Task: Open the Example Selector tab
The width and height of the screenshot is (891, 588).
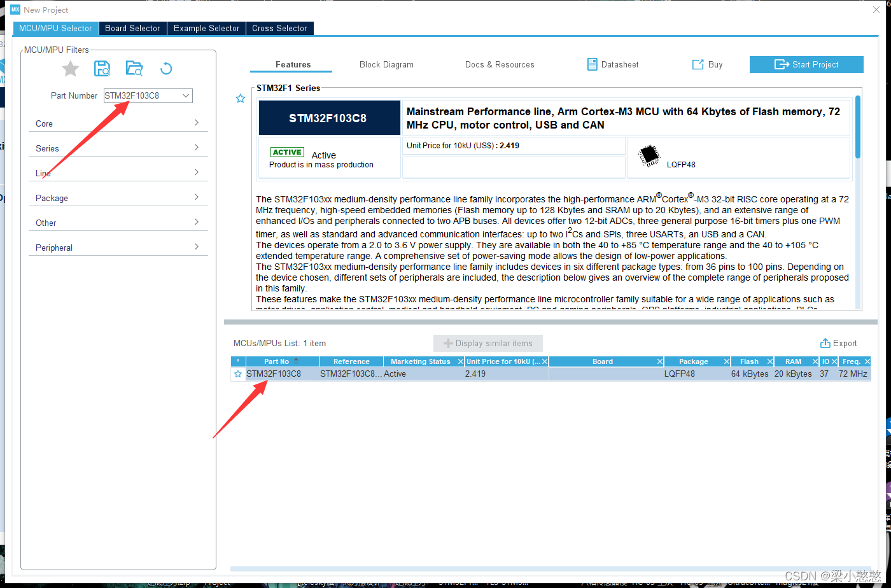Action: 206,28
